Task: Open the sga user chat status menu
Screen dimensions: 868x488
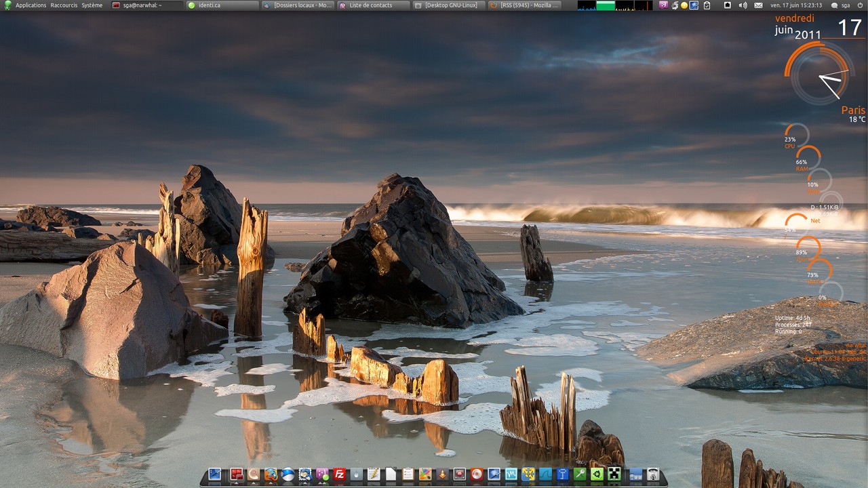Action: [841, 5]
